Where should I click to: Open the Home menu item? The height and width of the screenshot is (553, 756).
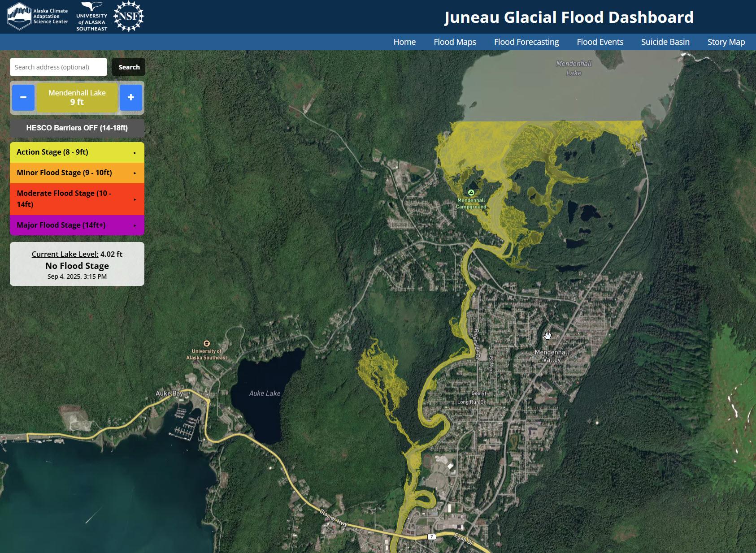coord(404,42)
